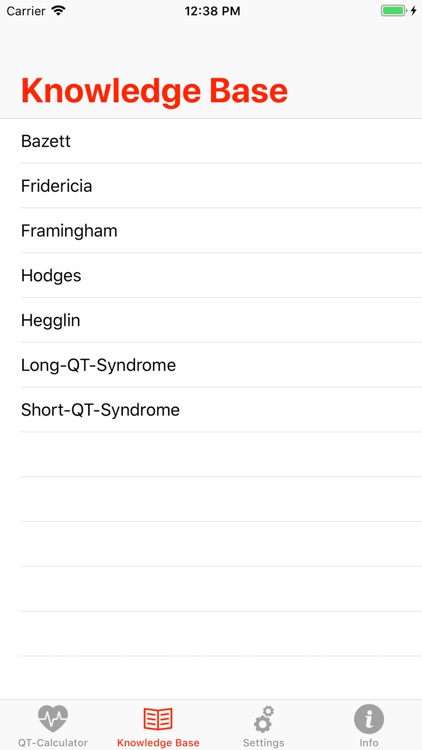Viewport: 422px width, 750px height.
Task: Switch to the QT-Calculator tab label
Action: pyautogui.click(x=53, y=743)
